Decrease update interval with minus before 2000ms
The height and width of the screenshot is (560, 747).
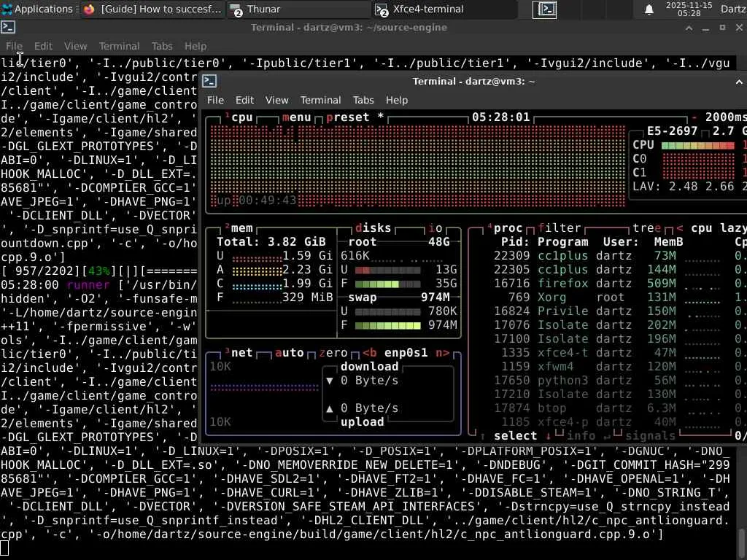coord(694,117)
